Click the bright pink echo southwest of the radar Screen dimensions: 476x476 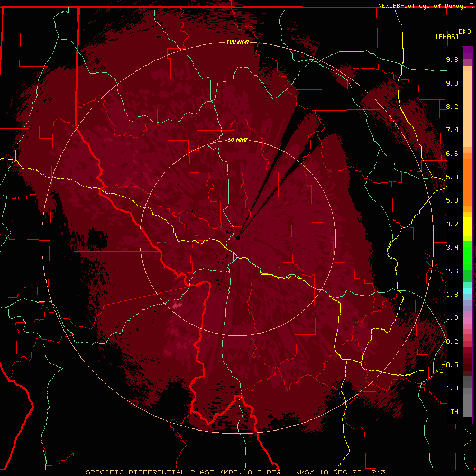[x=177, y=305]
